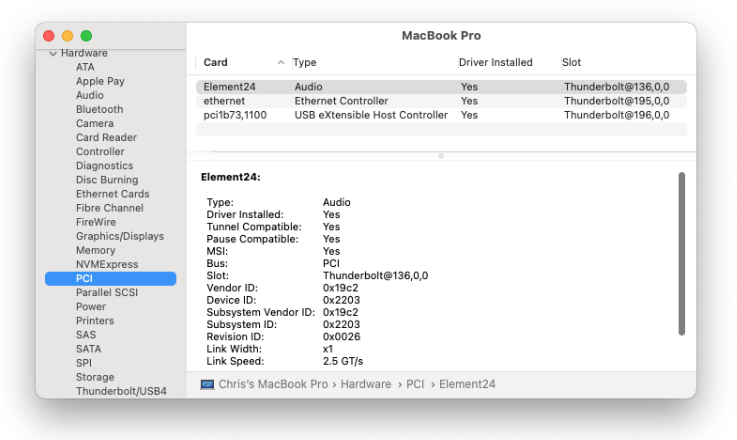Minimize window with yellow button
This screenshot has width=737, height=440.
67,36
